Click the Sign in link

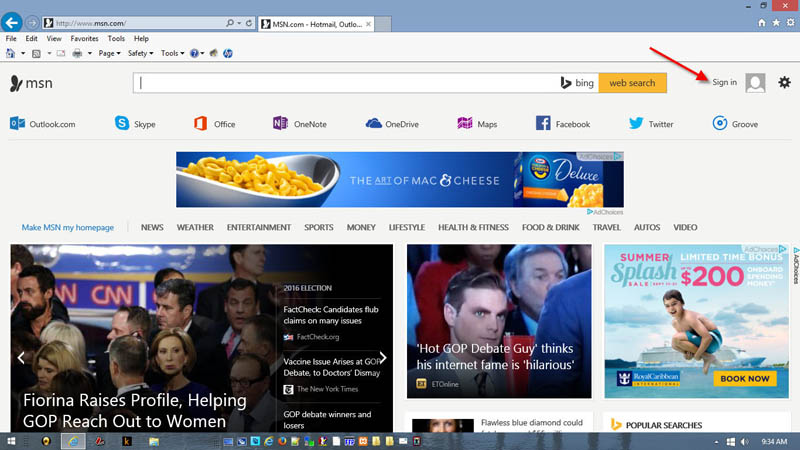coord(724,82)
